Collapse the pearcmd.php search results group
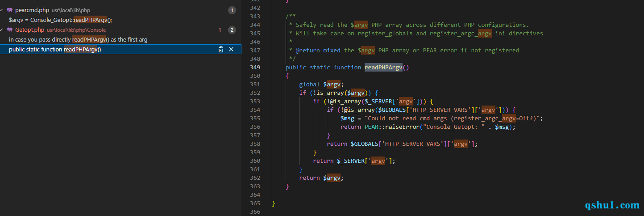 pyautogui.click(x=2, y=10)
